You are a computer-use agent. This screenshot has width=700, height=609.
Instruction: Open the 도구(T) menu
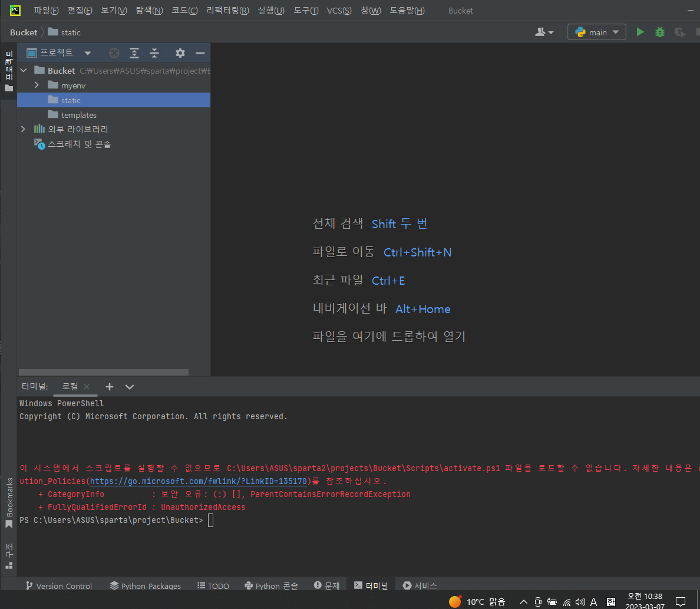(306, 10)
